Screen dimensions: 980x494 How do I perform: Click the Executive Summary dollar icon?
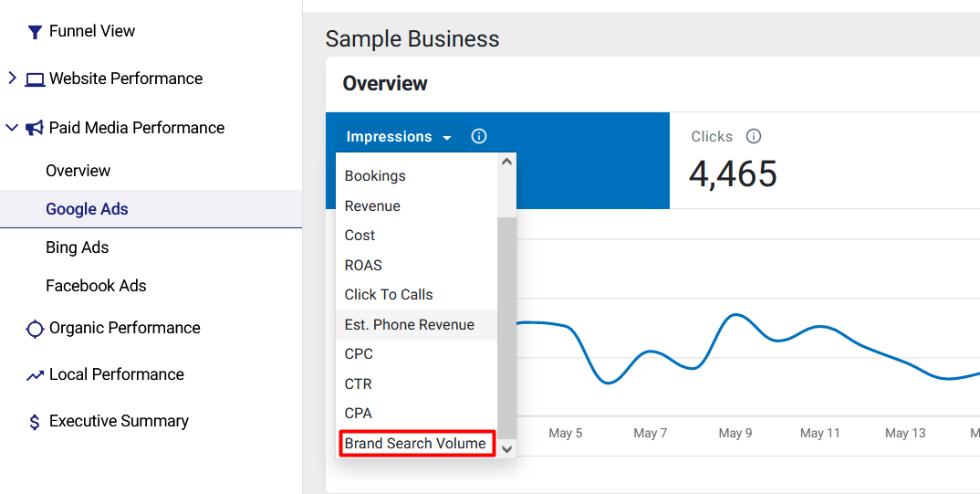pos(35,422)
